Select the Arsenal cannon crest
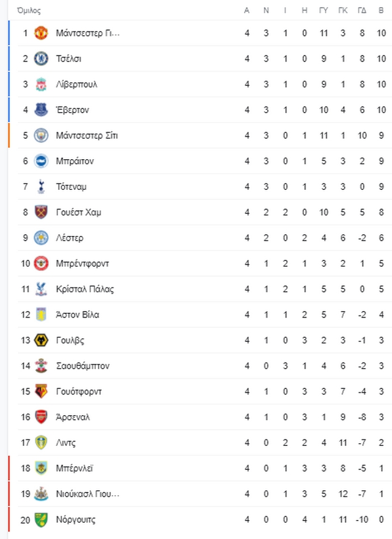Viewport: 392px width, 539px height. pyautogui.click(x=41, y=417)
